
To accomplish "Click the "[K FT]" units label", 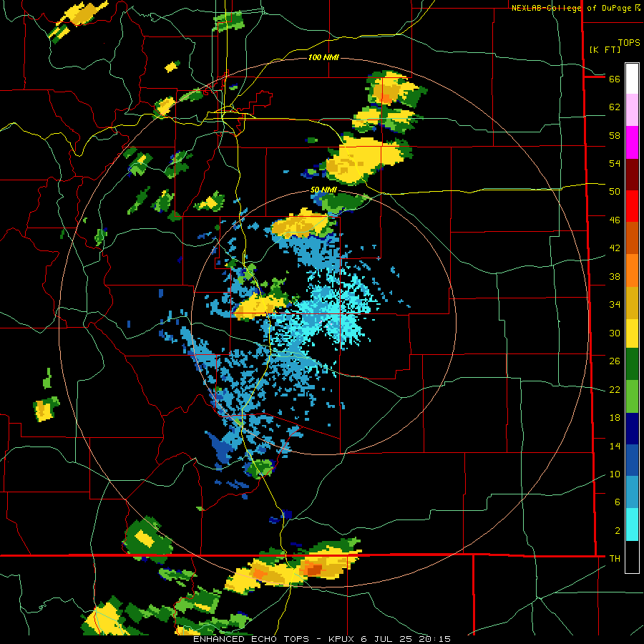I will click(605, 49).
